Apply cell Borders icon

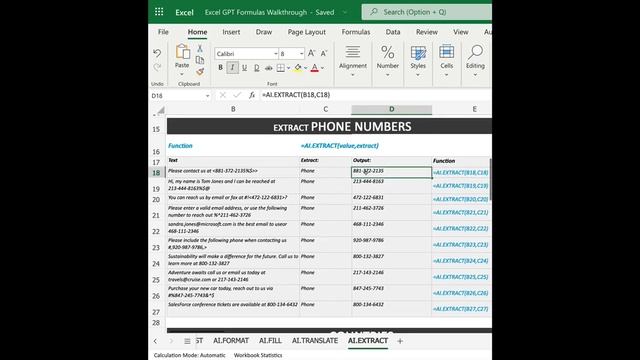pos(281,68)
